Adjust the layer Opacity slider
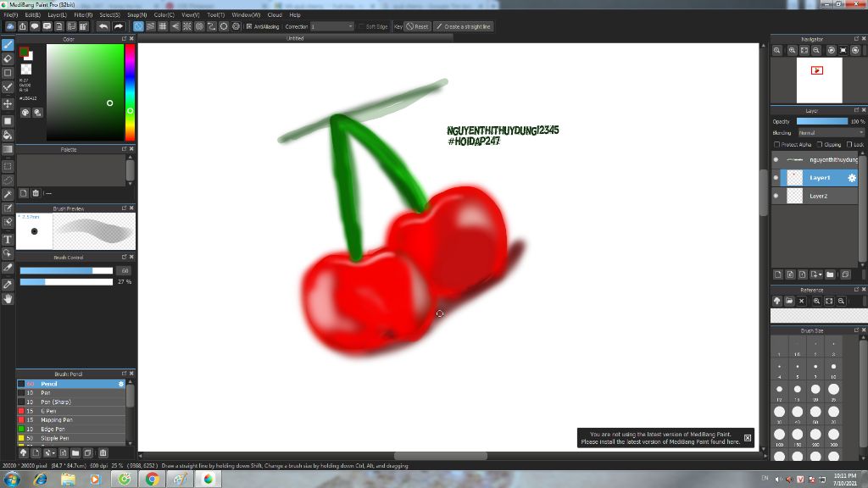868x488 pixels. [822, 121]
